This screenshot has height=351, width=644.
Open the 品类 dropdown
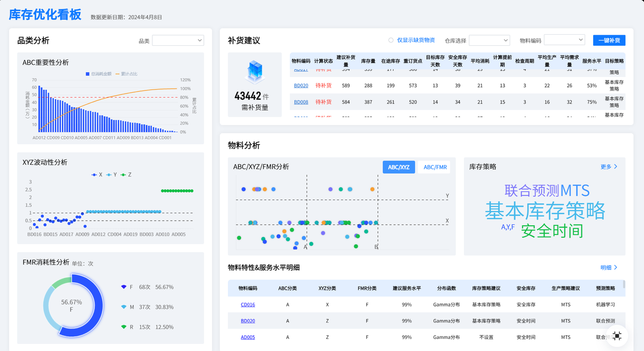click(178, 40)
